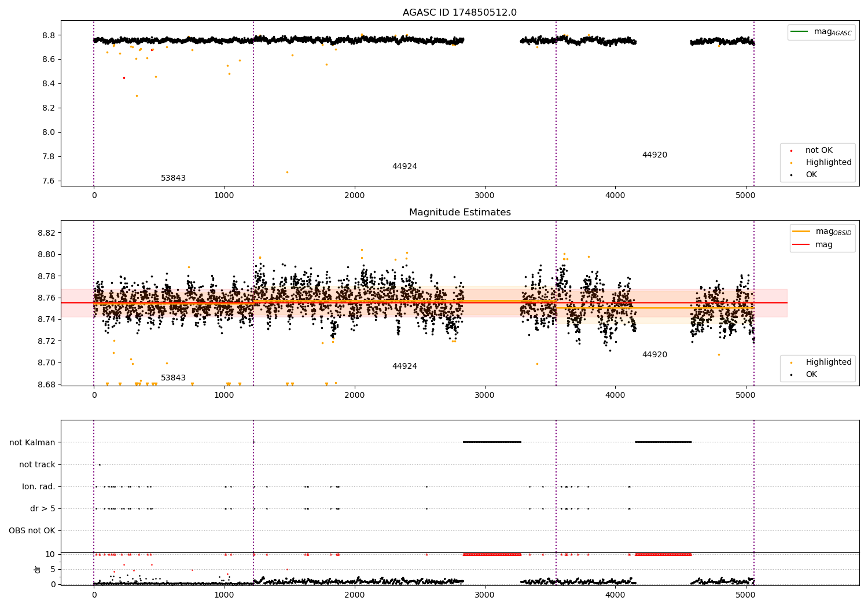Click the '8.72' y-axis tick label

pyautogui.click(x=46, y=342)
